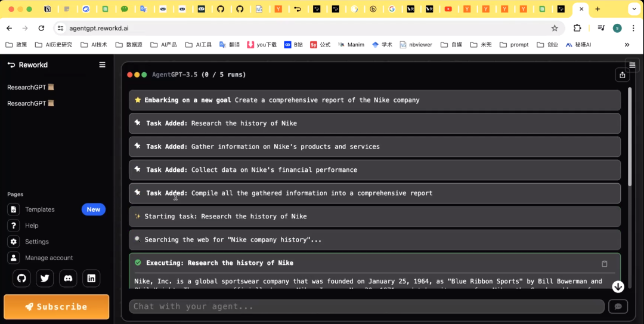The width and height of the screenshot is (644, 324).
Task: Open the 数据源 bookmark folder
Action: 129,45
